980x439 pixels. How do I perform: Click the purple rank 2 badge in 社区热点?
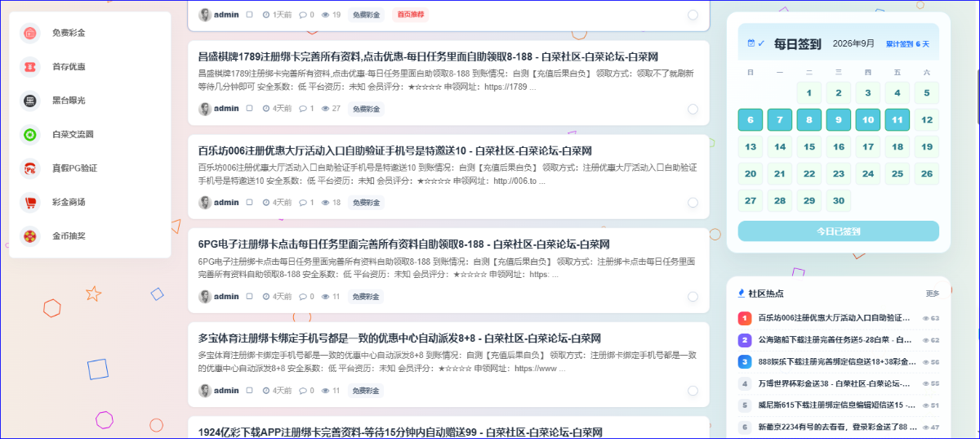click(744, 340)
